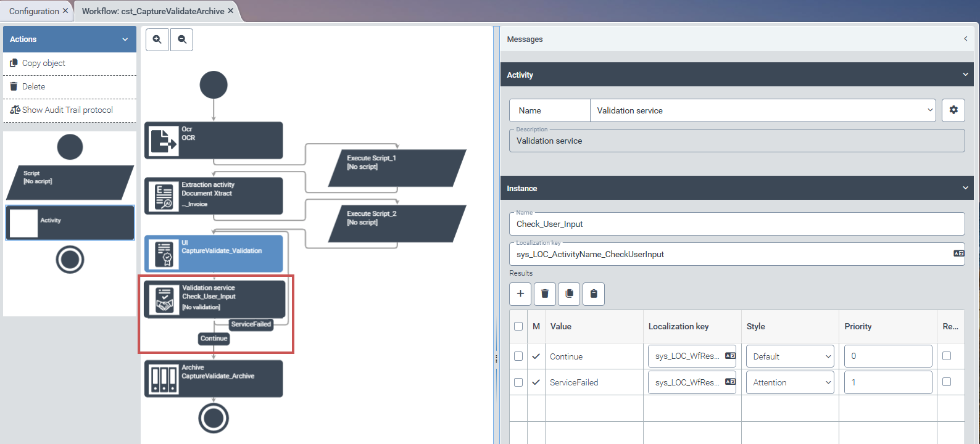Toggle the select-all results header checkbox
Screen dimensions: 980x444
518,326
